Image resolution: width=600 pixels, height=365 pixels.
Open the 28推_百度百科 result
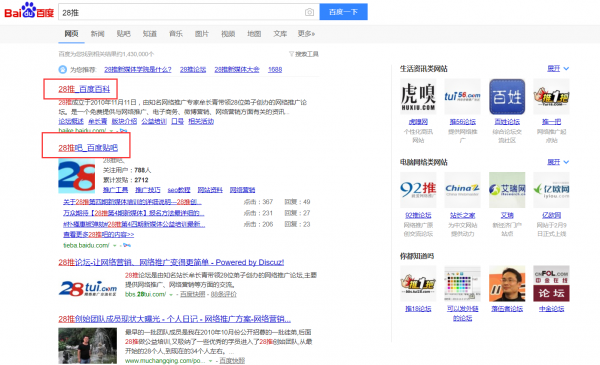(84, 89)
